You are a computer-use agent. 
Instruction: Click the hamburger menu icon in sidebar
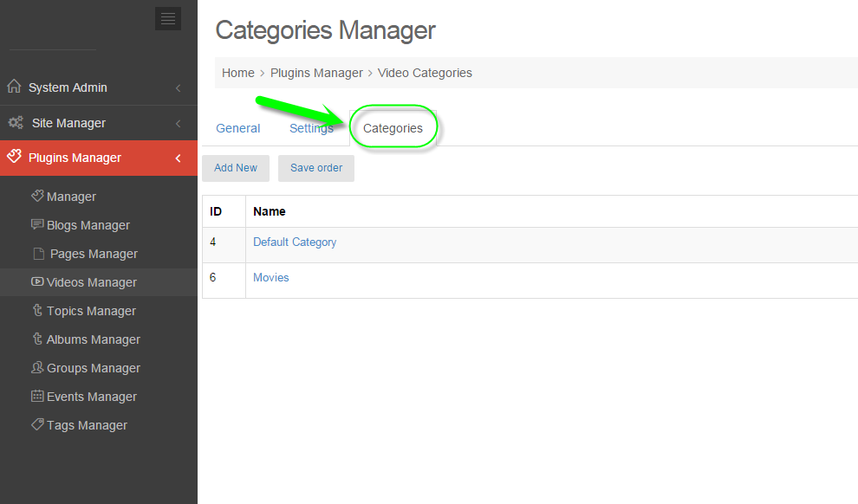168,18
